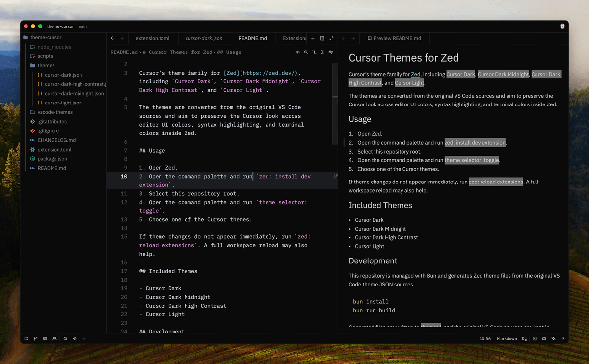589x364 pixels.
Task: Open the Agent panel sparkle icon
Action: [553, 338]
